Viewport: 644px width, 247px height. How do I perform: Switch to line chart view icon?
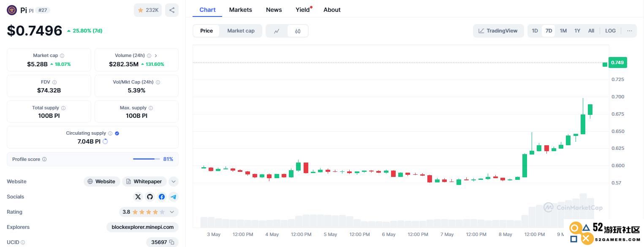point(277,31)
